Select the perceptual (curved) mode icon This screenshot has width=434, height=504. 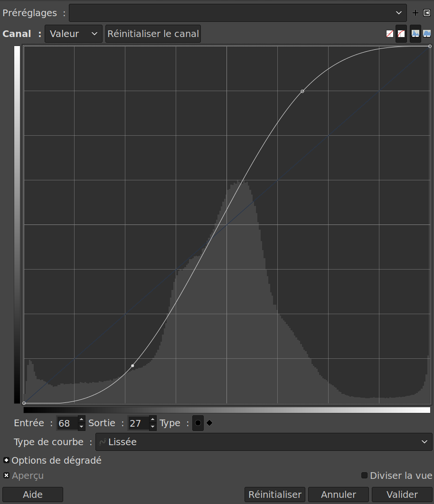401,34
